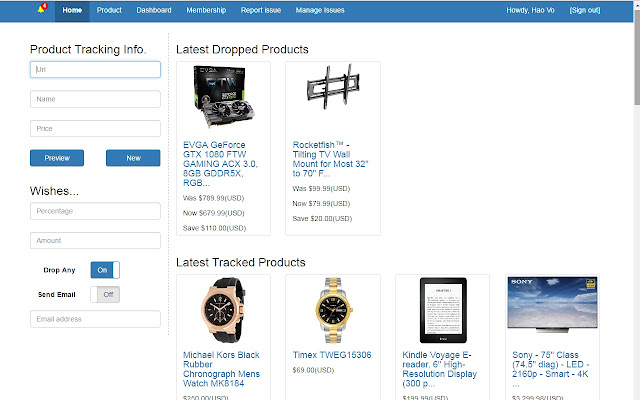Viewport: 640px width, 400px height.
Task: Click the Howdy, Hao Vo user link
Action: (x=530, y=10)
